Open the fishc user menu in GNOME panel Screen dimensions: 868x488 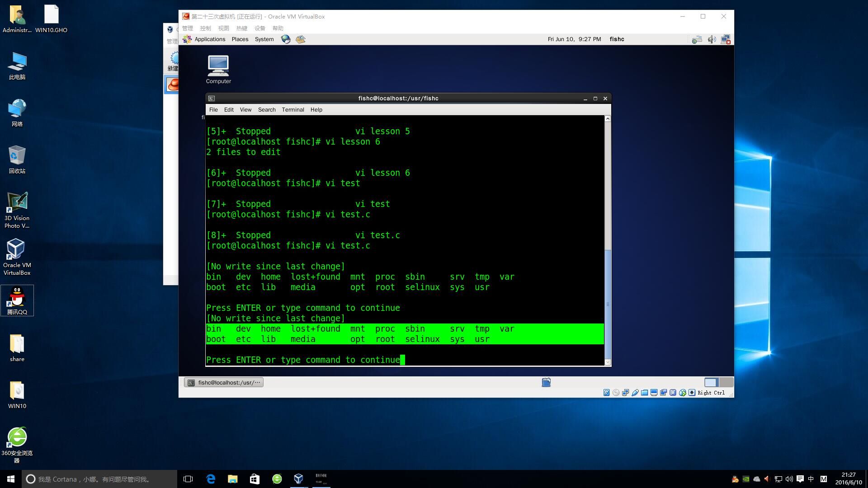(x=617, y=39)
